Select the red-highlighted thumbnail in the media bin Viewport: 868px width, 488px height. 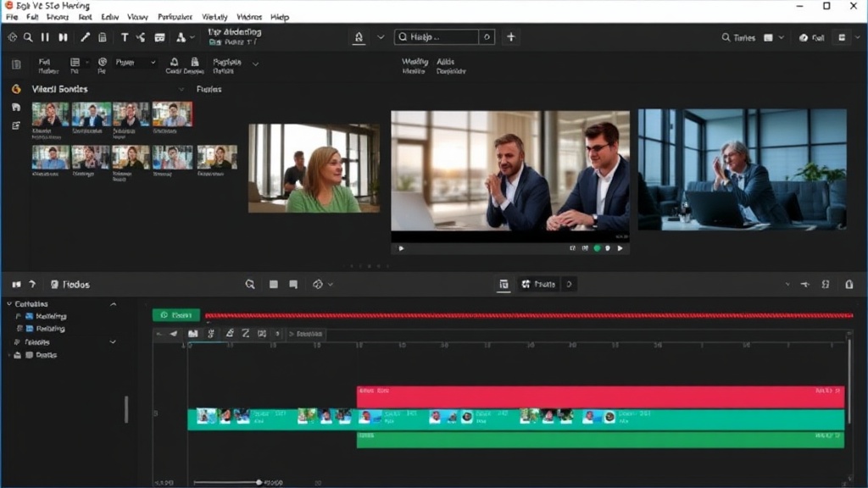tap(172, 114)
